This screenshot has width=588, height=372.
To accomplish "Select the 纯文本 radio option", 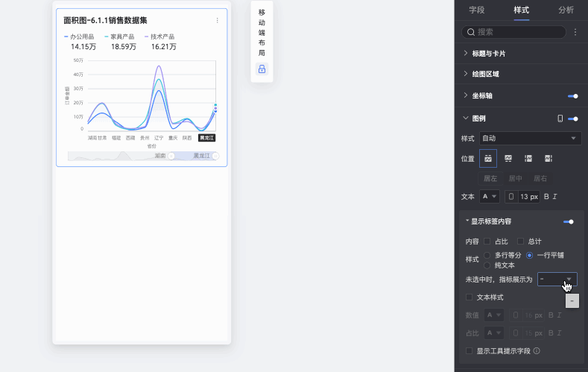I will (x=487, y=265).
